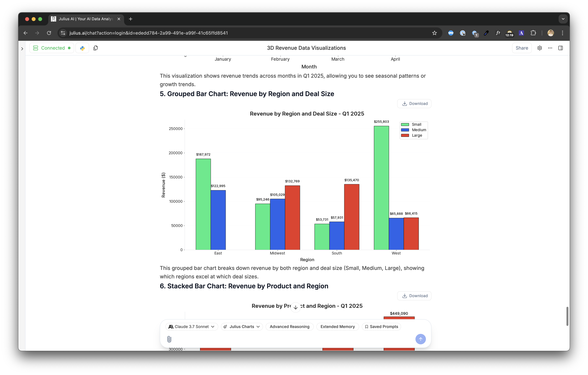This screenshot has height=375, width=588.
Task: Toggle Saved Prompts
Action: 381,327
